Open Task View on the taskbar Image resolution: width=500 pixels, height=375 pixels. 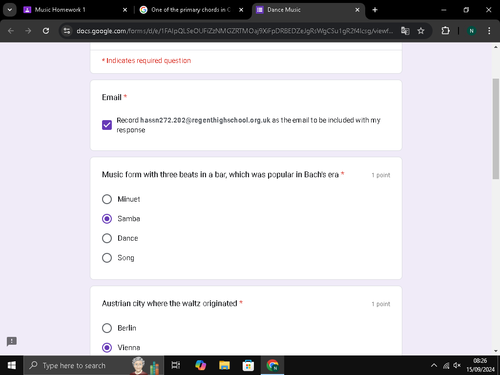click(176, 365)
